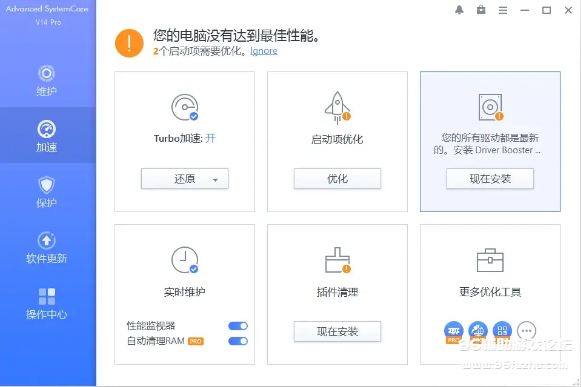
Task: Toggle the 性能监视器 switch
Action: click(238, 326)
